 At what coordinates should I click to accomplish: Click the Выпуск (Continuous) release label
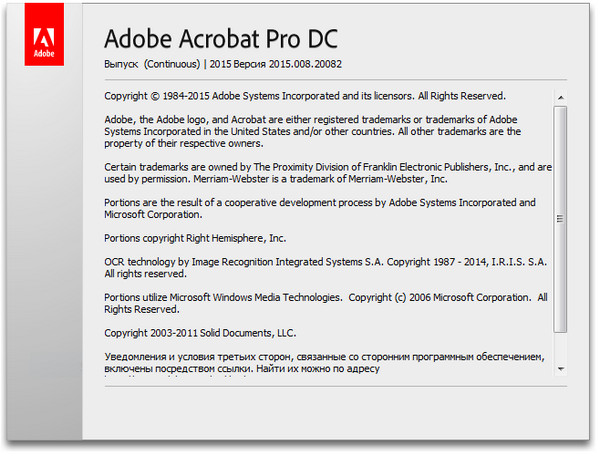(151, 64)
